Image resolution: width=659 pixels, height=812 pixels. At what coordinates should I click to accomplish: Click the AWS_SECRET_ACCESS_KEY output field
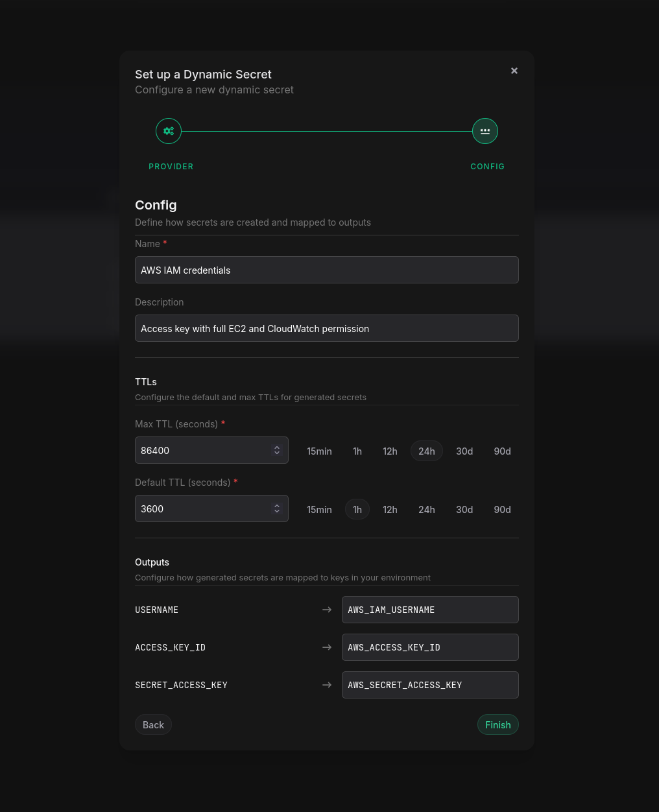click(x=430, y=685)
